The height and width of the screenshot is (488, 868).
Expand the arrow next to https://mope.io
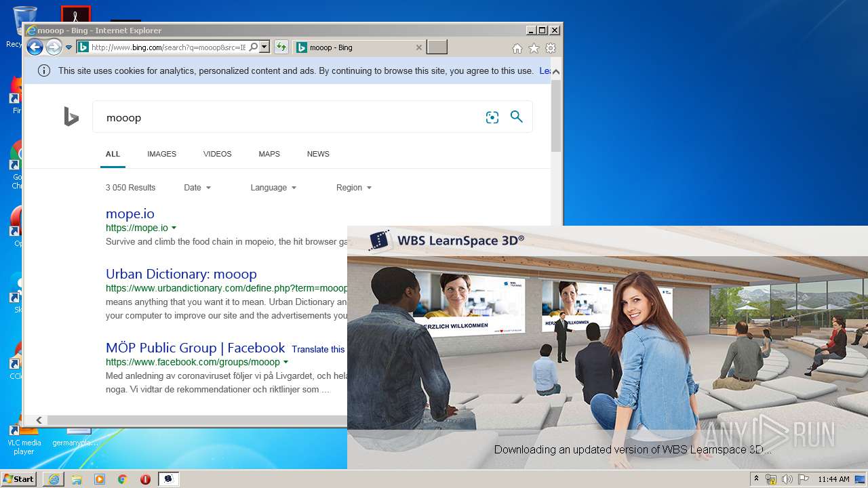[x=174, y=228]
